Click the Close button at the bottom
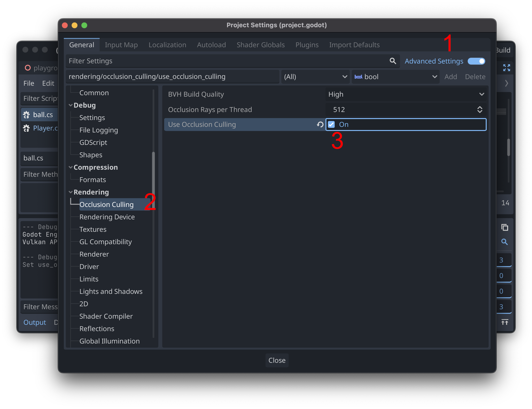Image resolution: width=532 pixels, height=409 pixels. [x=277, y=360]
